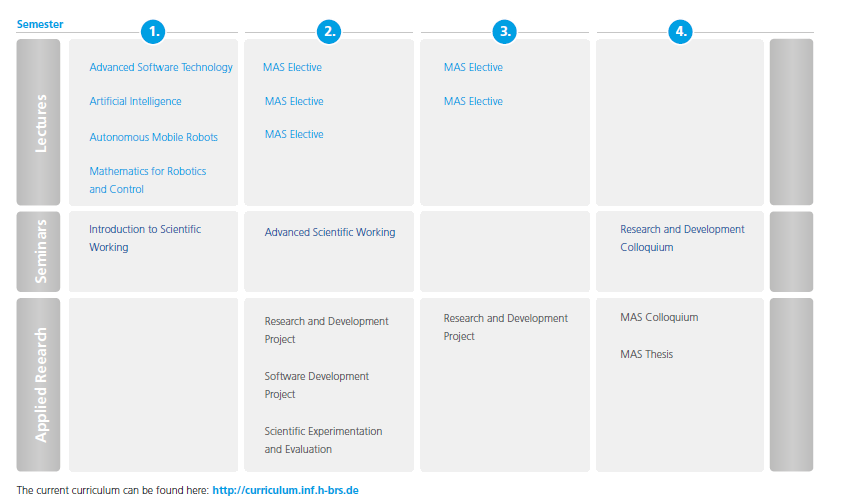Click the semester 4 circle badge
The image size is (846, 502).
point(680,32)
